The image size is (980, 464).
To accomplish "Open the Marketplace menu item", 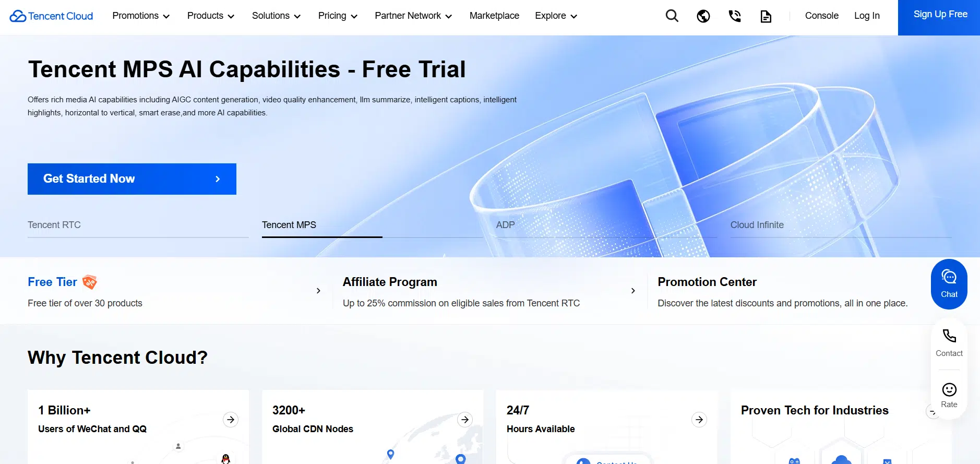I will pos(494,16).
